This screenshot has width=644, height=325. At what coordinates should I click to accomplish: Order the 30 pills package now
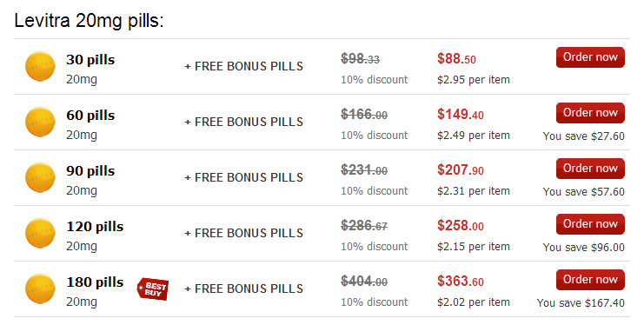point(590,57)
